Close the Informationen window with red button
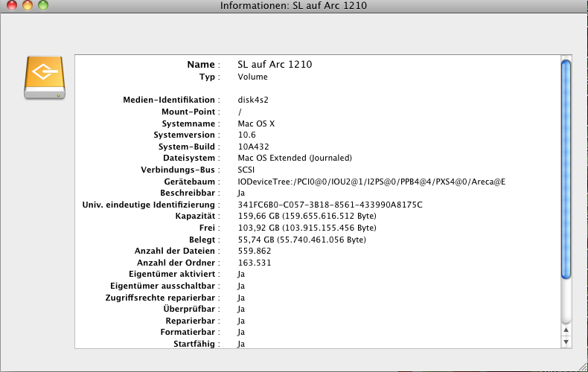 pyautogui.click(x=12, y=5)
